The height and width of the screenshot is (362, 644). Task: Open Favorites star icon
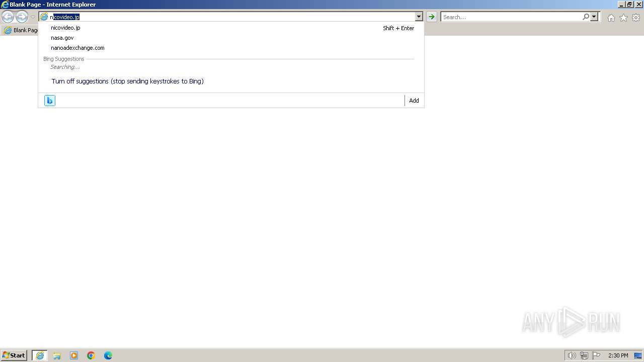623,18
